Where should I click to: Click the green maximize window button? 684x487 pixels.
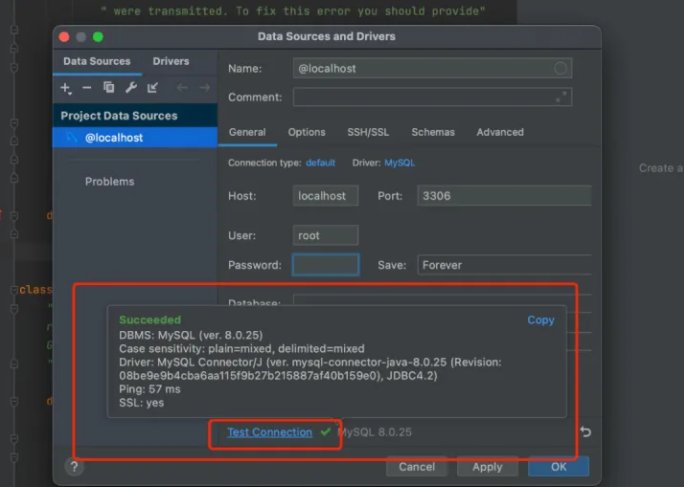[x=98, y=37]
